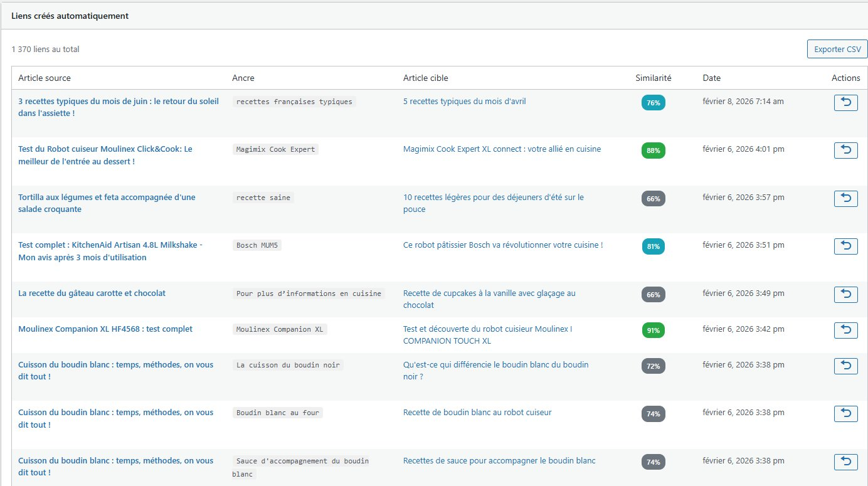Revert the "Boudin blanc au four" link
The width and height of the screenshot is (868, 486).
pyautogui.click(x=846, y=414)
